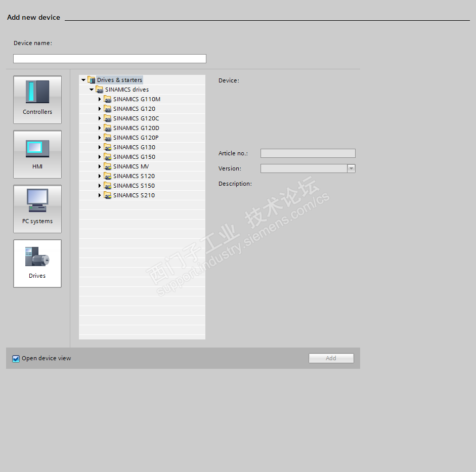Select the 'SINAMICS G130' row text

[134, 147]
